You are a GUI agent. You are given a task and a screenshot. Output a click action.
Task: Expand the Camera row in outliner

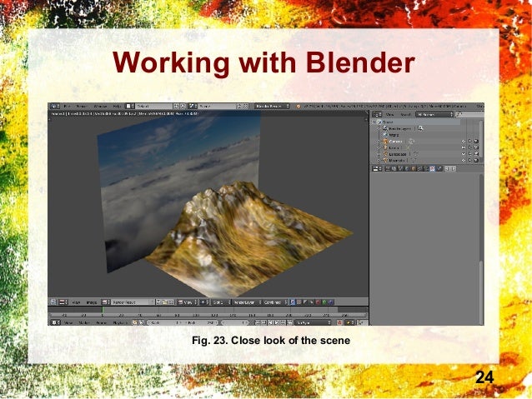pos(379,141)
